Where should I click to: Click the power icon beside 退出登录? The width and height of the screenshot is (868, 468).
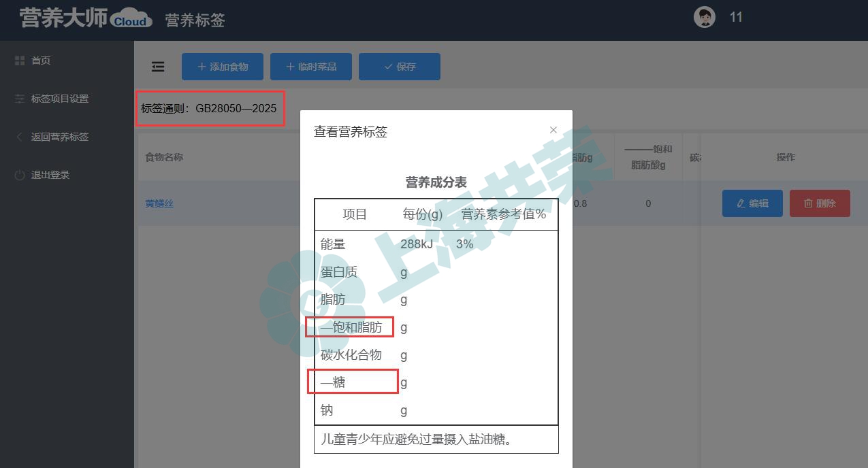(x=20, y=175)
